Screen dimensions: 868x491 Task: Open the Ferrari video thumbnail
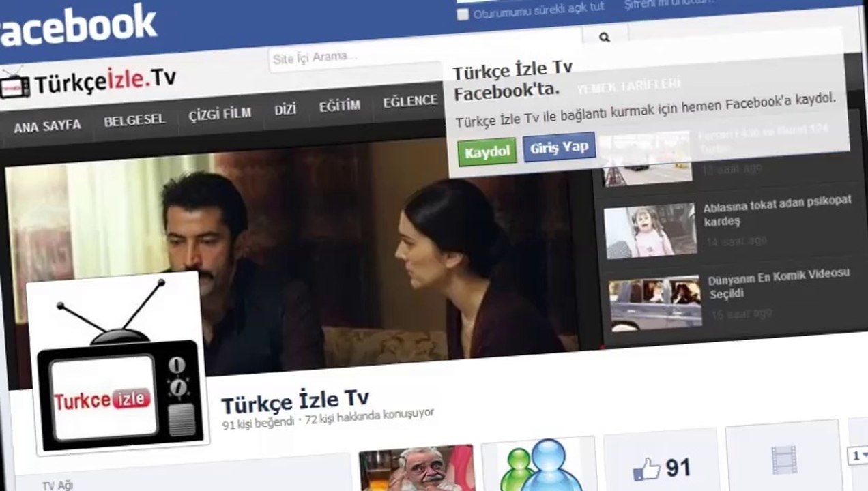(646, 159)
